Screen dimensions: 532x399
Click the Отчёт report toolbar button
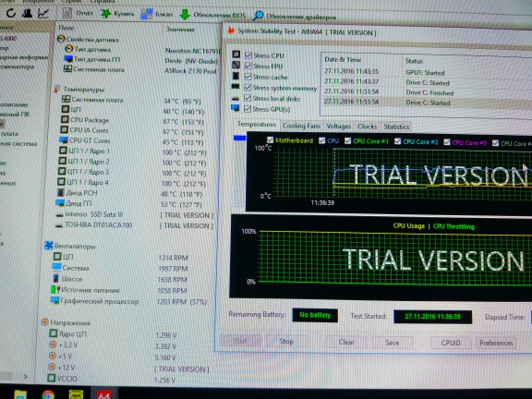(x=78, y=13)
